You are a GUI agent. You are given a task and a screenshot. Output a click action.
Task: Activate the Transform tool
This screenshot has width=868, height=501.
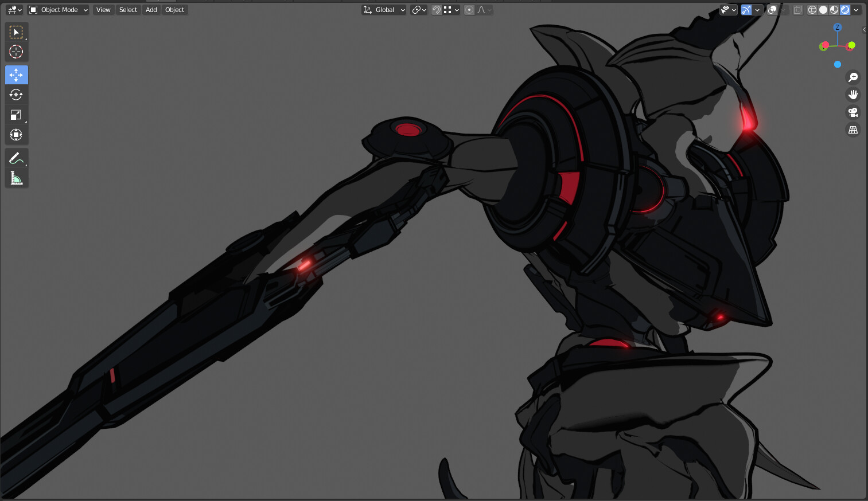click(16, 135)
